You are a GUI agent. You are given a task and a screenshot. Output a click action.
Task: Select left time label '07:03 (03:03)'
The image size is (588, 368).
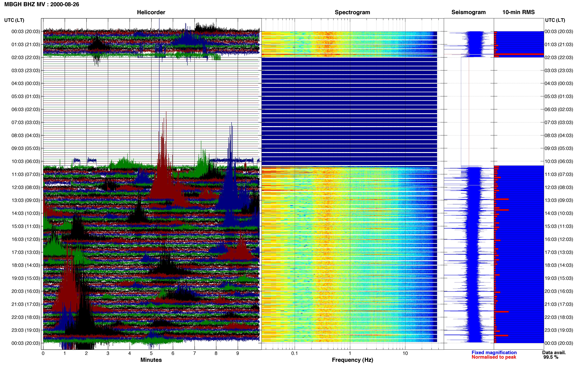click(x=26, y=122)
